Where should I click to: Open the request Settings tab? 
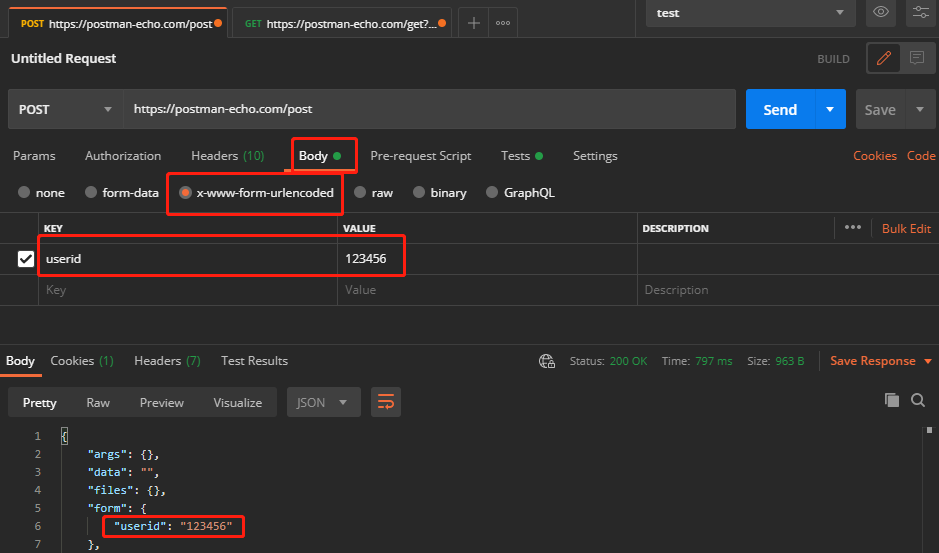click(x=595, y=156)
